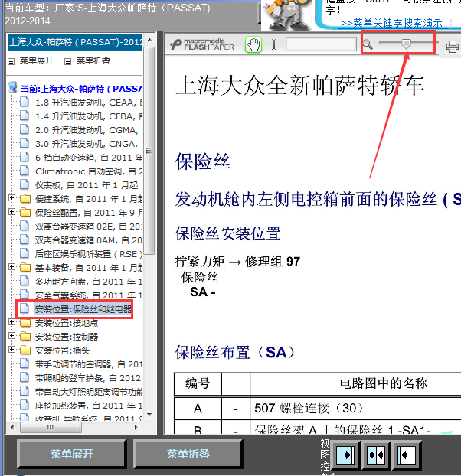The width and height of the screenshot is (461, 476).
Task: Click the zoom magnifier icon
Action: (368, 44)
